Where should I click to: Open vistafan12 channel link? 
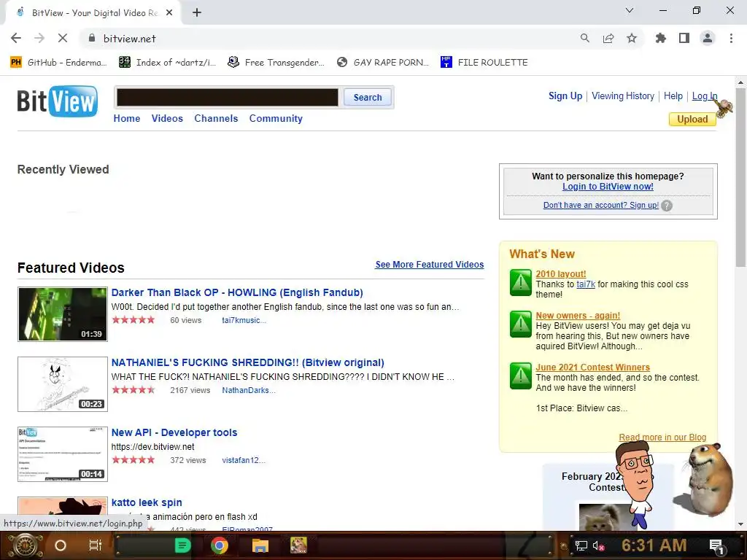tap(244, 460)
